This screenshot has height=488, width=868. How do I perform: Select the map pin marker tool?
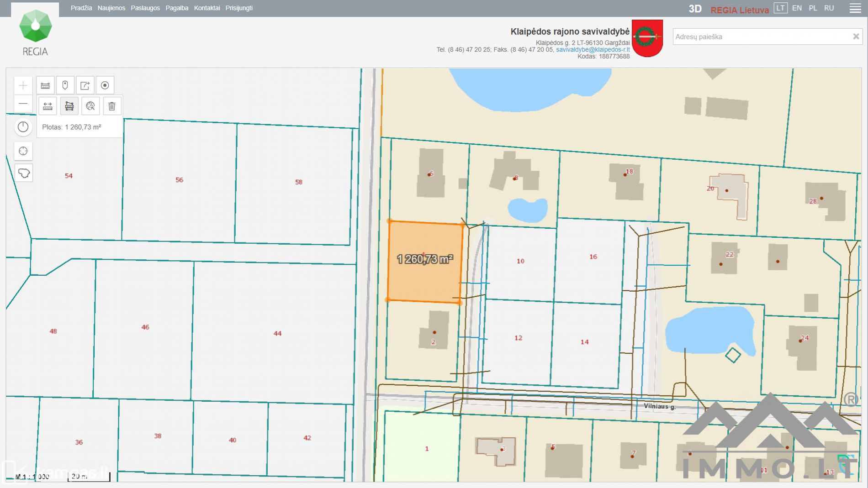[x=65, y=85]
